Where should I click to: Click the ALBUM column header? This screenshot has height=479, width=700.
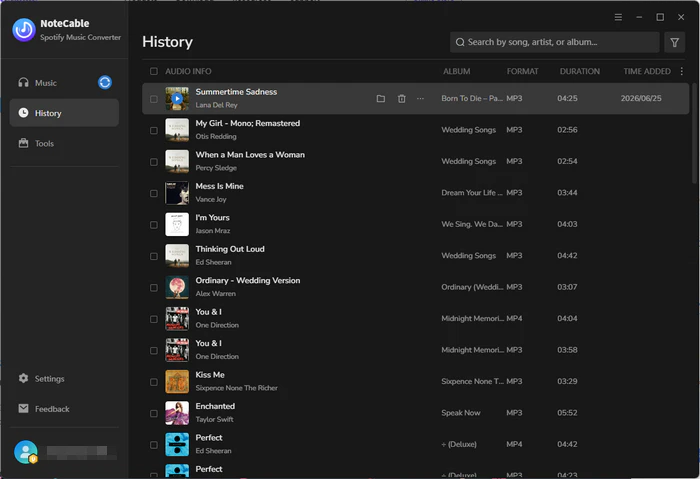click(x=456, y=71)
